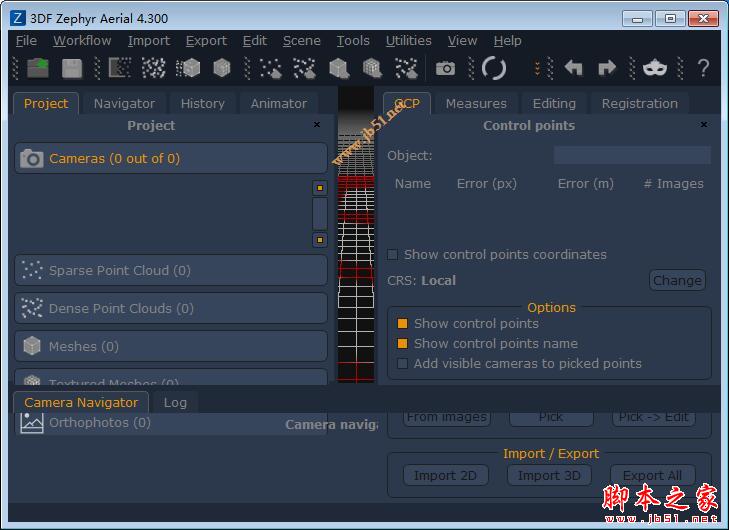Screen dimensions: 729x530
Task: Switch to the Editing tab
Action: [554, 103]
